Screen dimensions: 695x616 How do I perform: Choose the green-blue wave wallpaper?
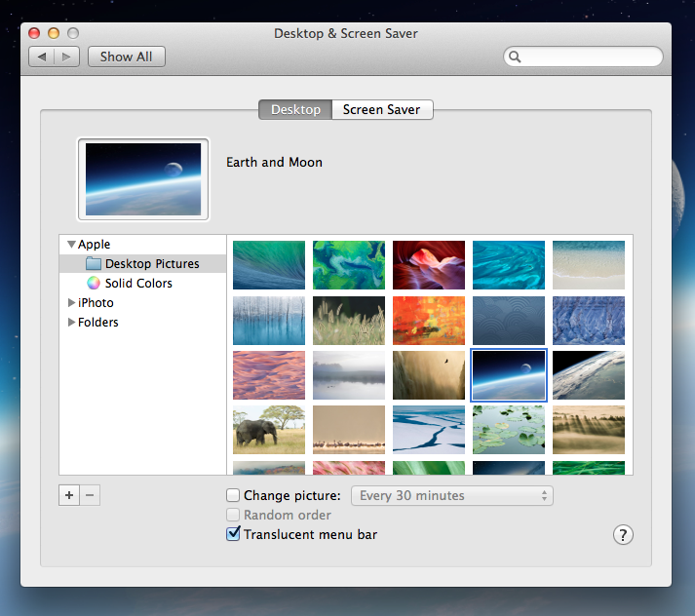[x=269, y=265]
